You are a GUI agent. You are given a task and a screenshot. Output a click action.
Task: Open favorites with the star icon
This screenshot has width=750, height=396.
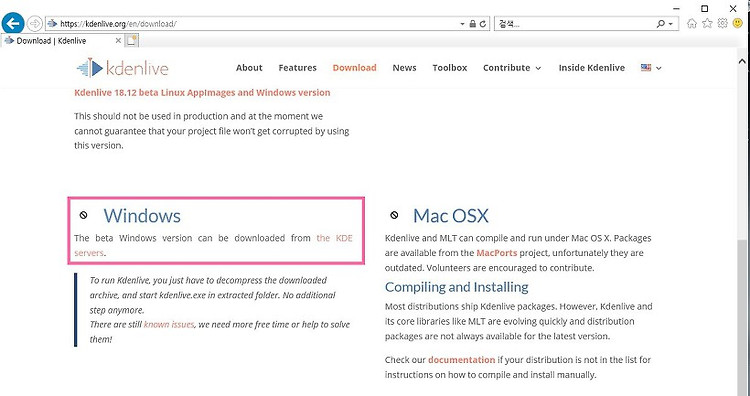[x=707, y=23]
